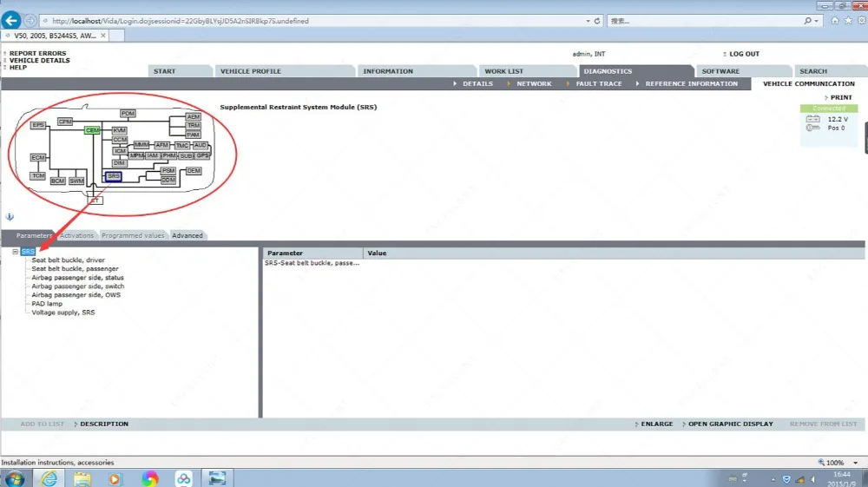Open the Advanced tab
This screenshot has height=487, width=868.
187,236
